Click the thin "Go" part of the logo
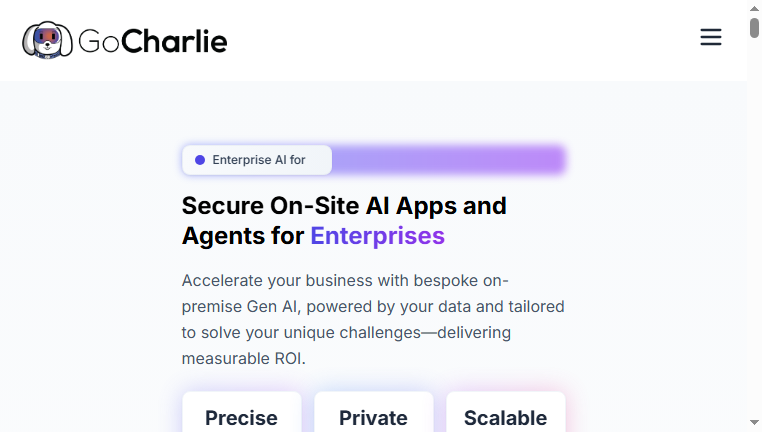The height and width of the screenshot is (432, 762). pos(99,41)
